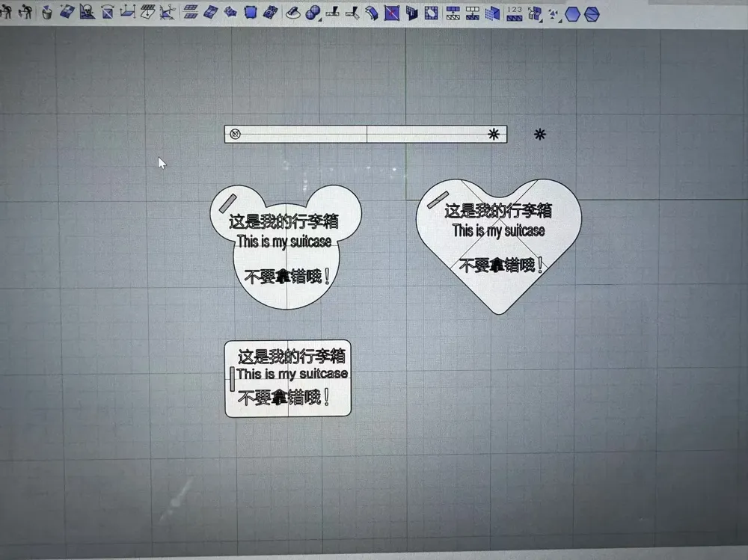Select the circled X point on the strap
The image size is (748, 560).
pos(235,134)
